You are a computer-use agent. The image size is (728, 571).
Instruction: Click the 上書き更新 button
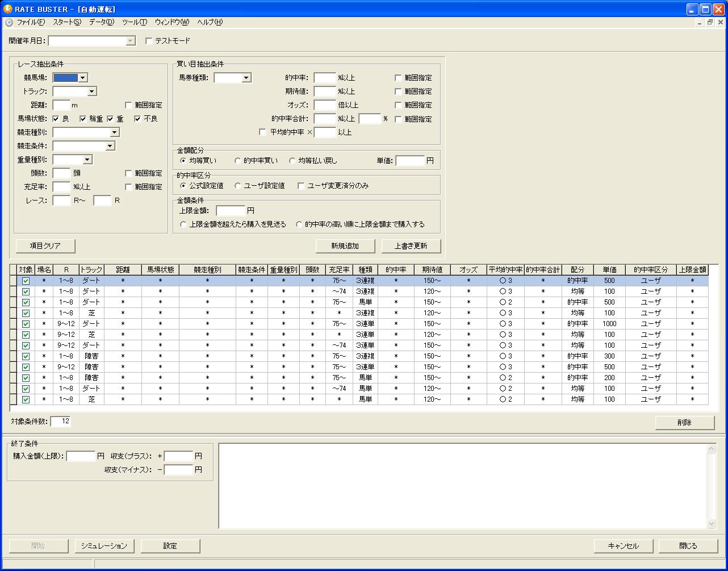[x=411, y=245]
